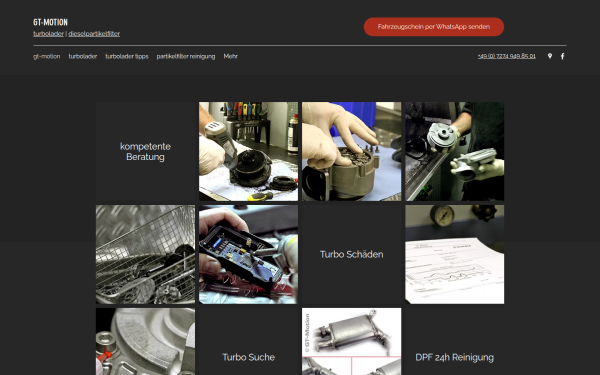View the test report with gauge photo

[455, 254]
